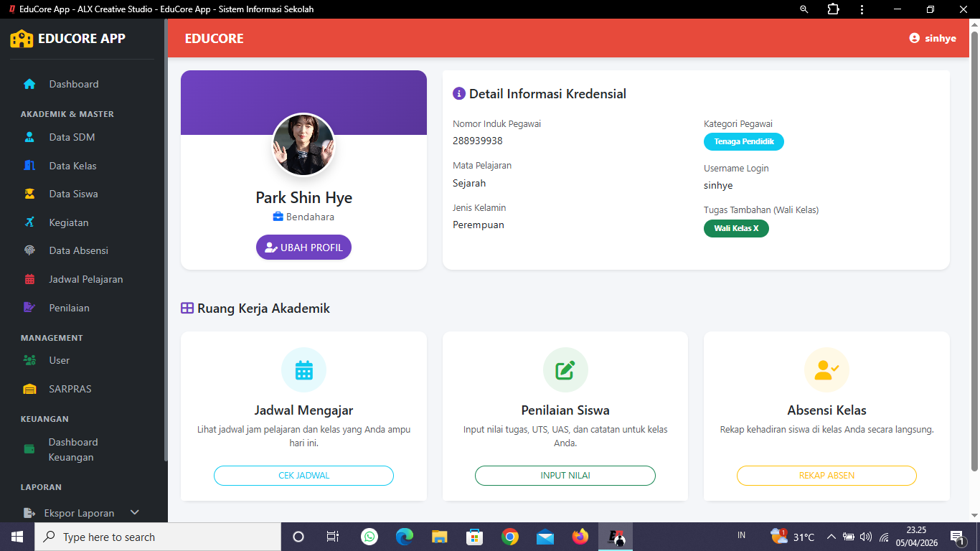This screenshot has width=980, height=551.
Task: Click the Absensi Kelas user-check icon
Action: pos(826,370)
